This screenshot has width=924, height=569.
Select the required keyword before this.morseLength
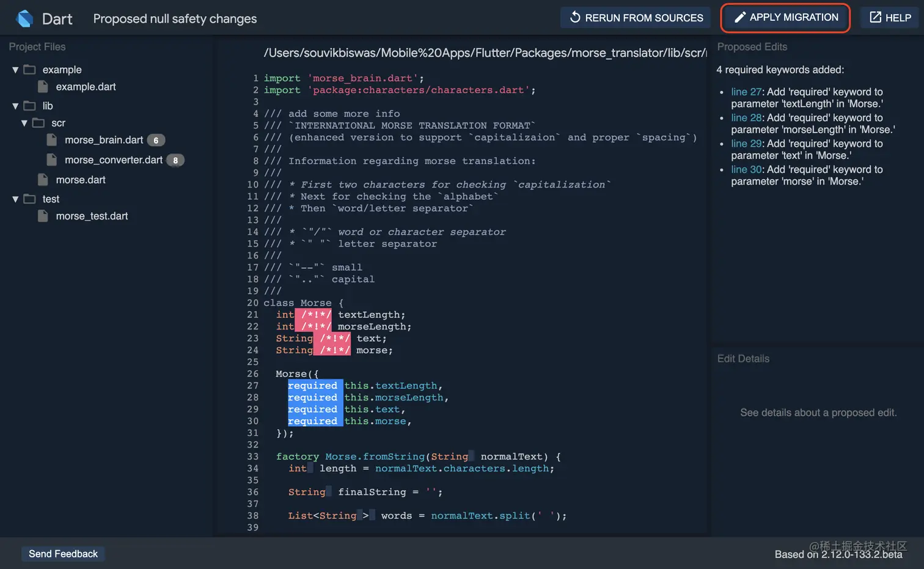(315, 397)
